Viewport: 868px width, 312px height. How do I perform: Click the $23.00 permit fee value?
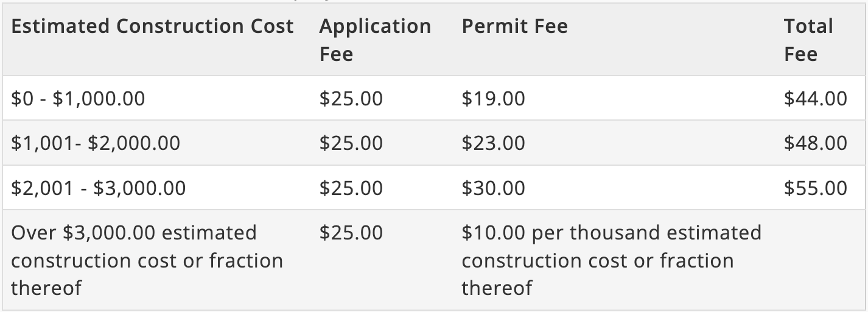(x=493, y=143)
